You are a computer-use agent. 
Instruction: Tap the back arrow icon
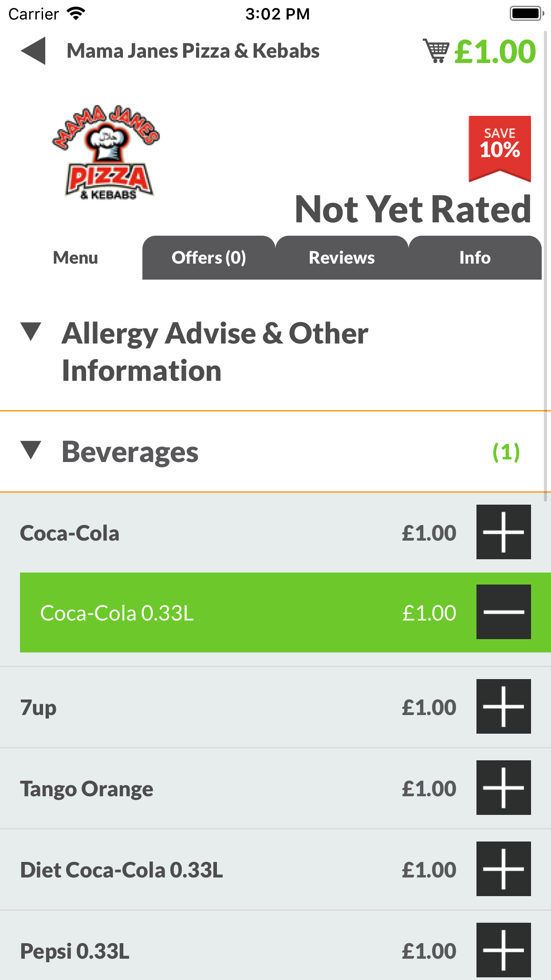(33, 51)
